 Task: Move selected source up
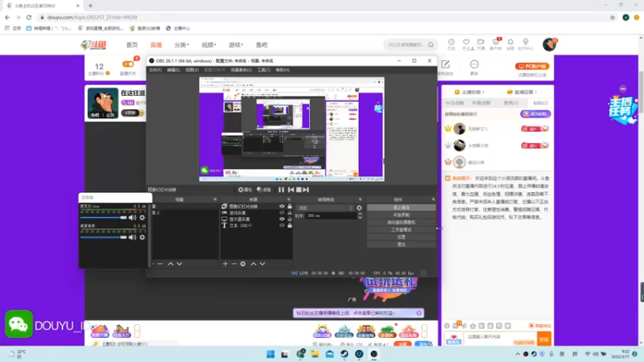(254, 264)
